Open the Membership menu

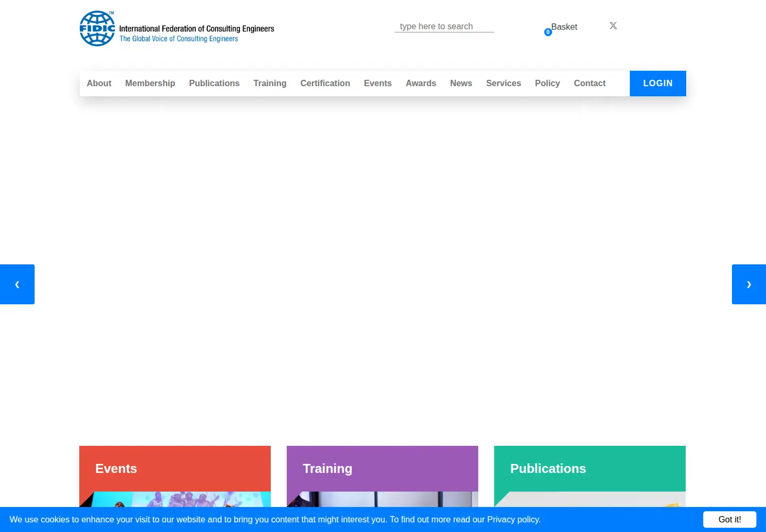150,84
